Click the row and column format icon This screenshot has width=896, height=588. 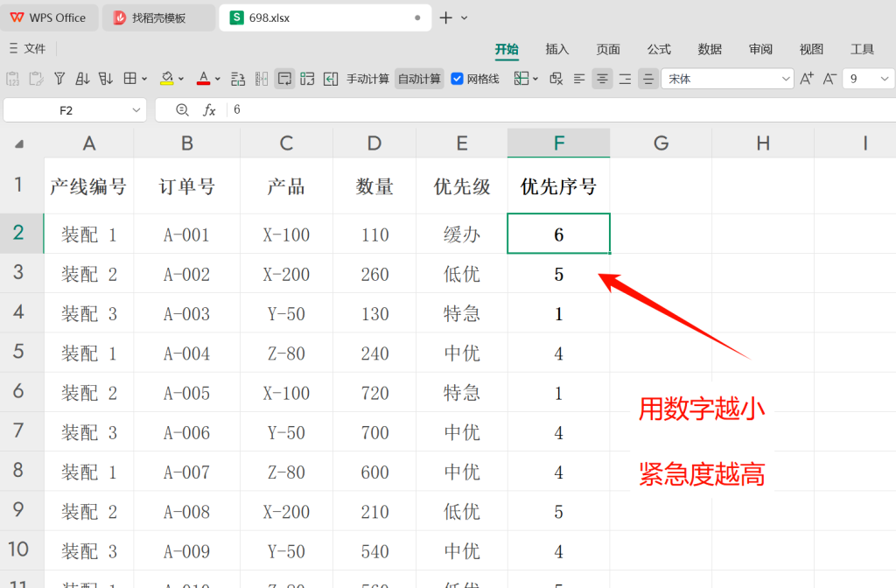point(238,79)
